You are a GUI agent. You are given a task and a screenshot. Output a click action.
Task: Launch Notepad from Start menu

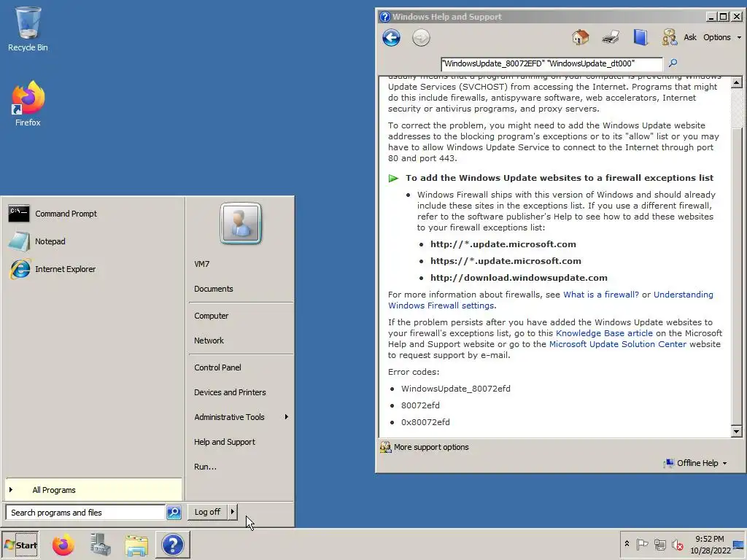point(93,241)
